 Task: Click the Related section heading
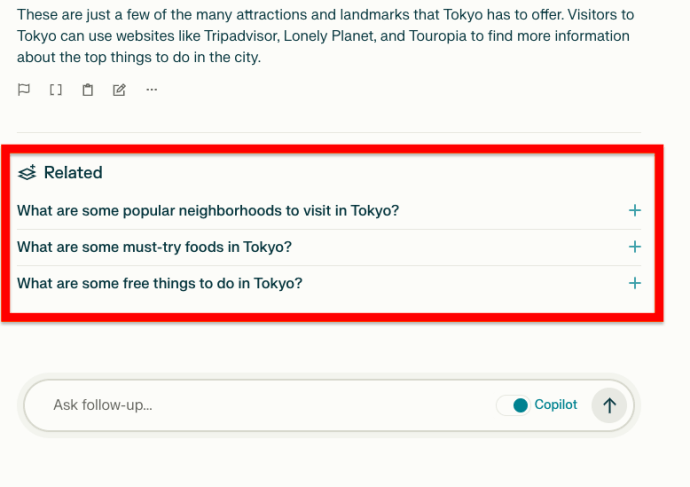[x=73, y=173]
